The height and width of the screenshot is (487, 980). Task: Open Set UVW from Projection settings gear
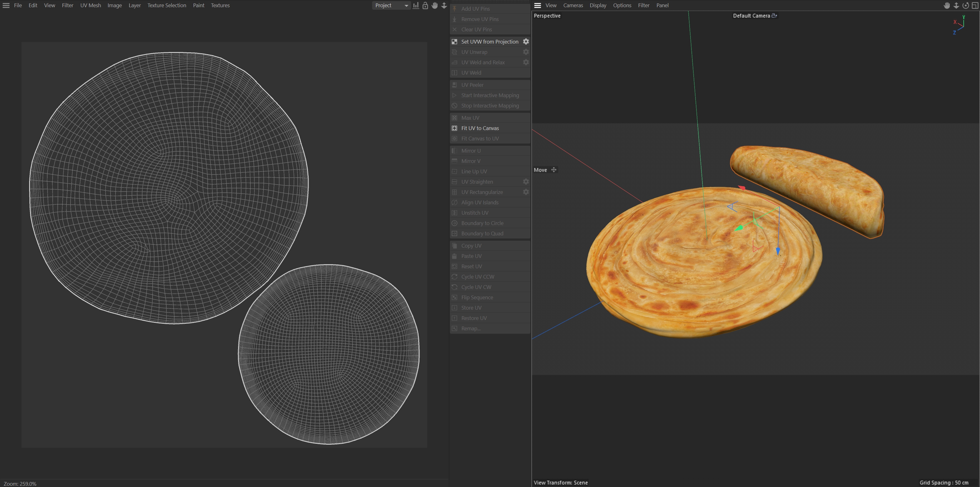pyautogui.click(x=526, y=41)
